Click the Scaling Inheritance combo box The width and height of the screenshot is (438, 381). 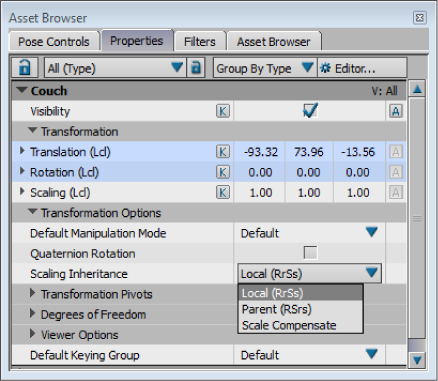[x=309, y=274]
